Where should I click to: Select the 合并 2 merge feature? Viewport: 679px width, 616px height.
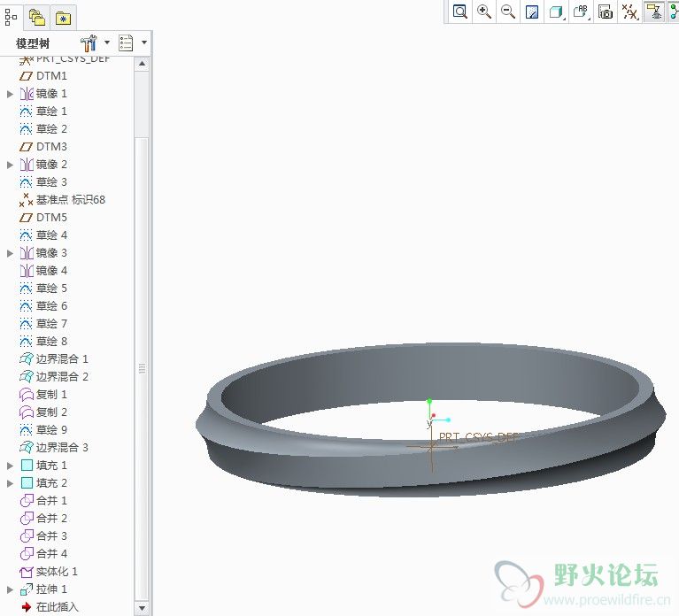point(43,519)
